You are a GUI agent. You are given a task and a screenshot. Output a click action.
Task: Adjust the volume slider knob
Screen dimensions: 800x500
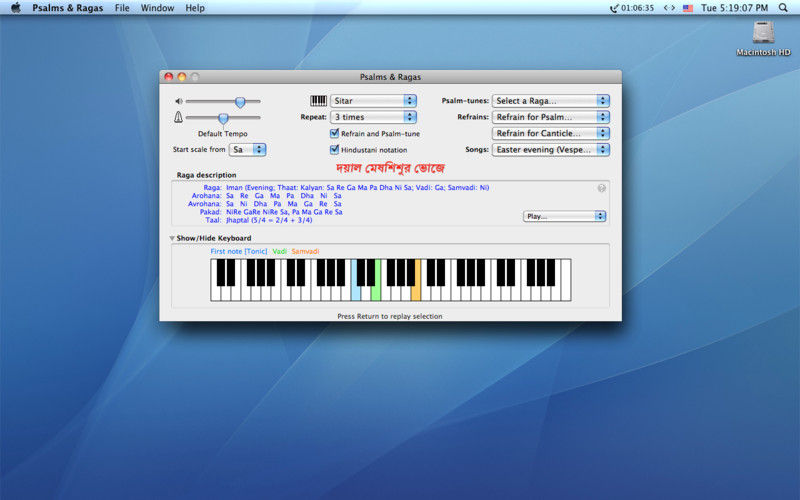pyautogui.click(x=240, y=102)
